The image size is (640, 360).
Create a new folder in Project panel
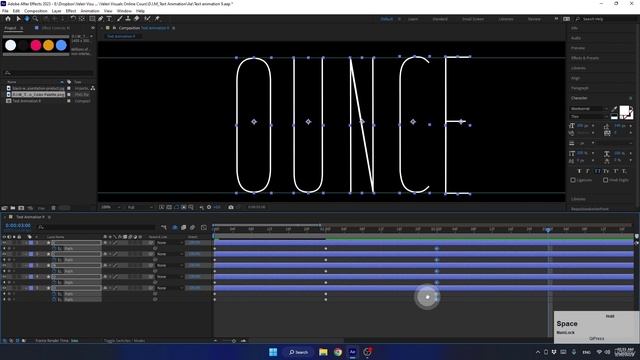point(13,208)
